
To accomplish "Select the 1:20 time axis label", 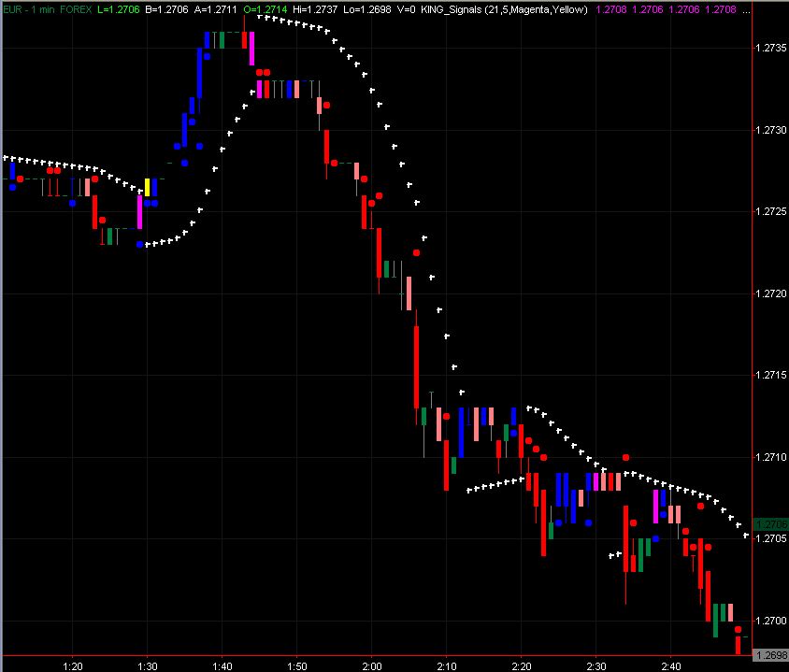I will coord(73,666).
